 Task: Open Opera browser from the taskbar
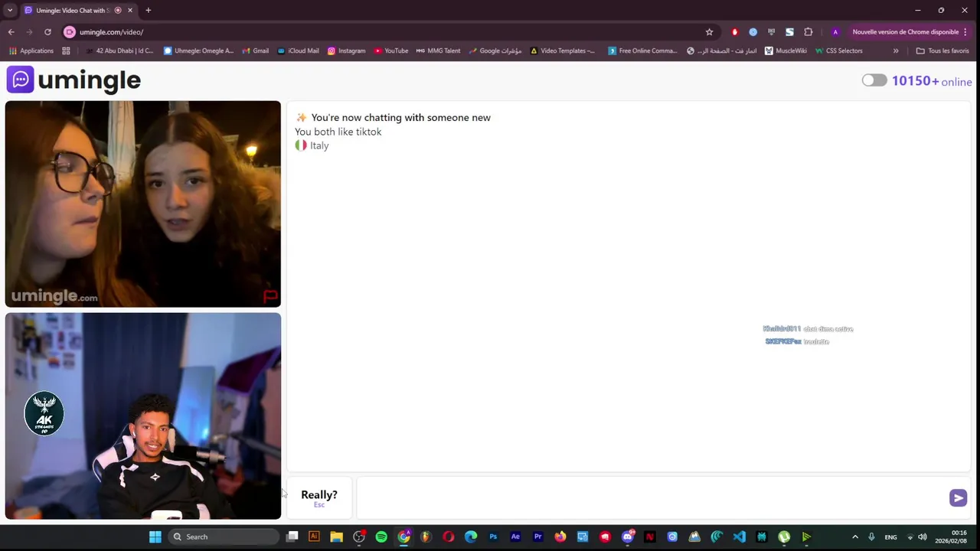click(x=449, y=536)
